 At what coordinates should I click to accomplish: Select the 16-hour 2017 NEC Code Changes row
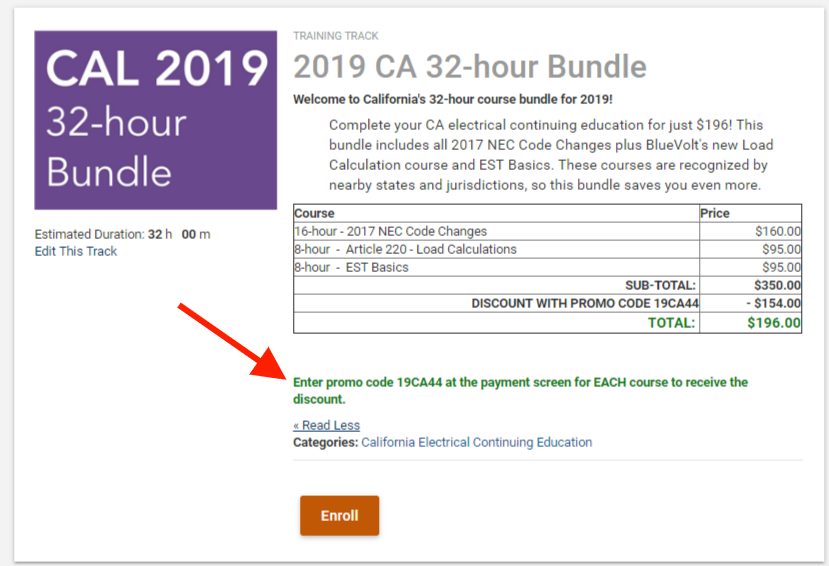pyautogui.click(x=547, y=231)
